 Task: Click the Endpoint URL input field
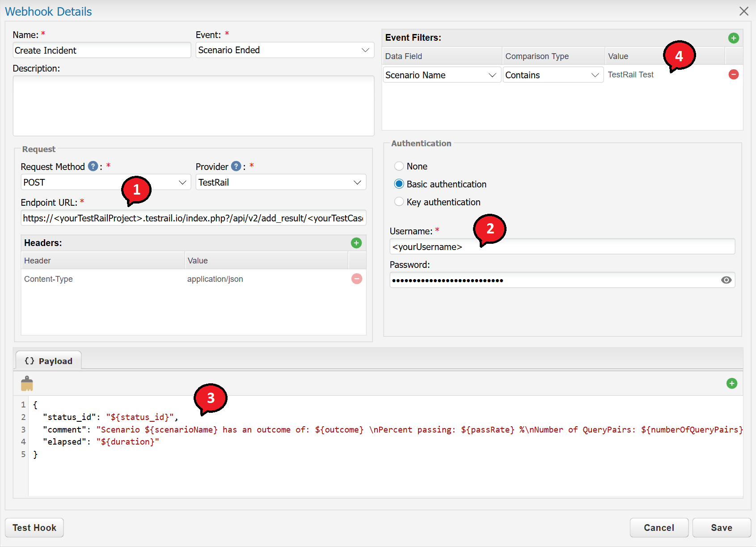click(194, 218)
